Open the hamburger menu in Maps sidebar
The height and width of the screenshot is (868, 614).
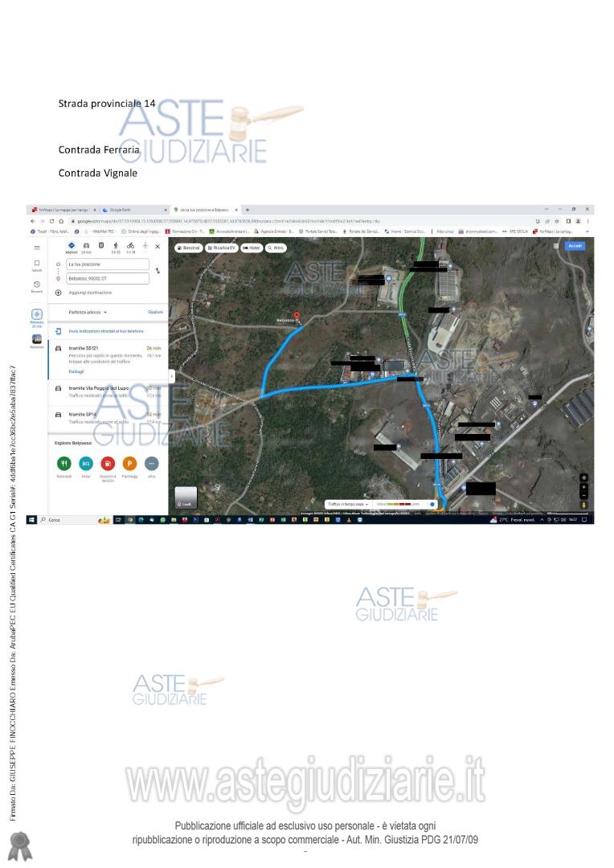(37, 248)
